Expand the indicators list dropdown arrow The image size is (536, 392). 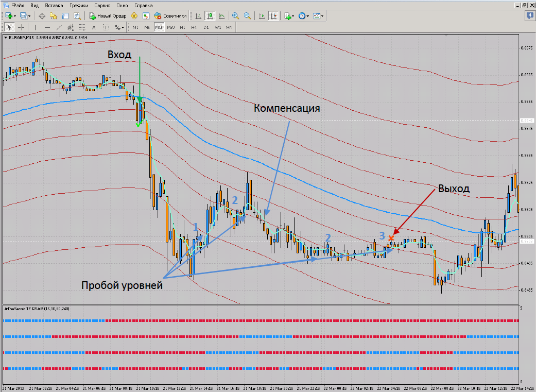293,16
